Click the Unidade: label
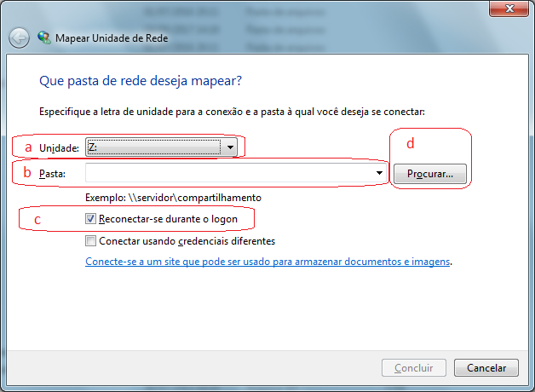The width and height of the screenshot is (535, 392). (59, 148)
